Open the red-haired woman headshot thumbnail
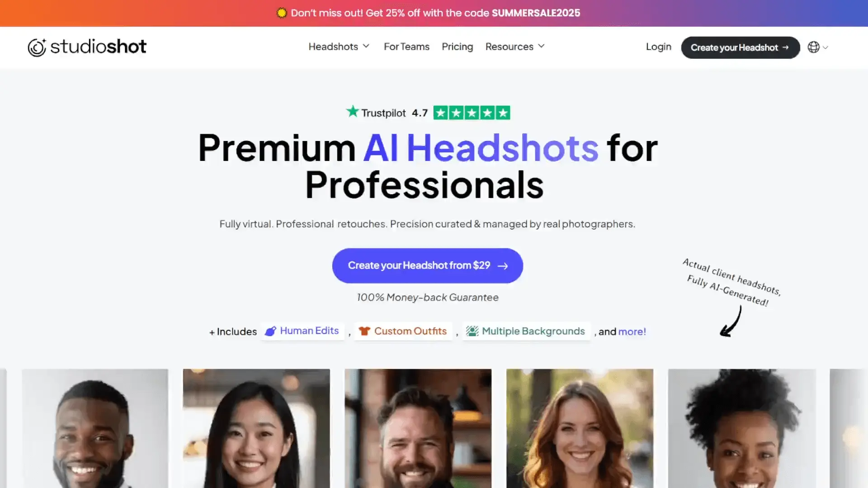 pyautogui.click(x=580, y=428)
